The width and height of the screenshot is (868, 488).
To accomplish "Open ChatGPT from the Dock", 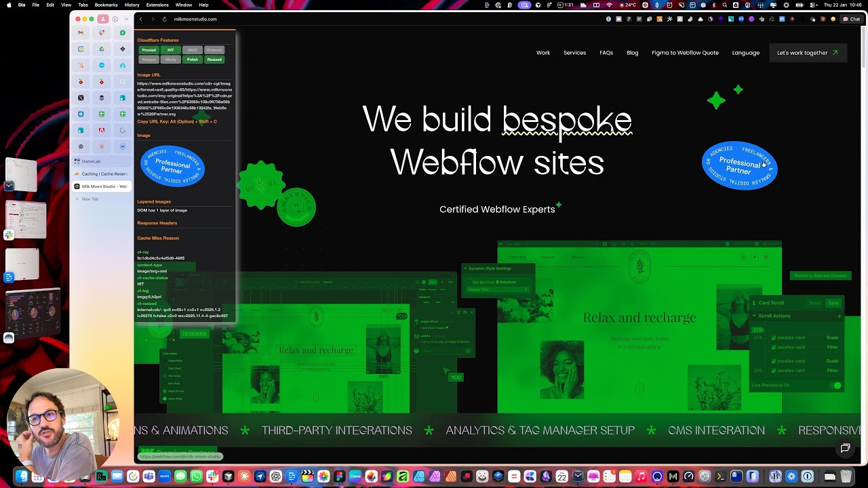I will tap(276, 476).
